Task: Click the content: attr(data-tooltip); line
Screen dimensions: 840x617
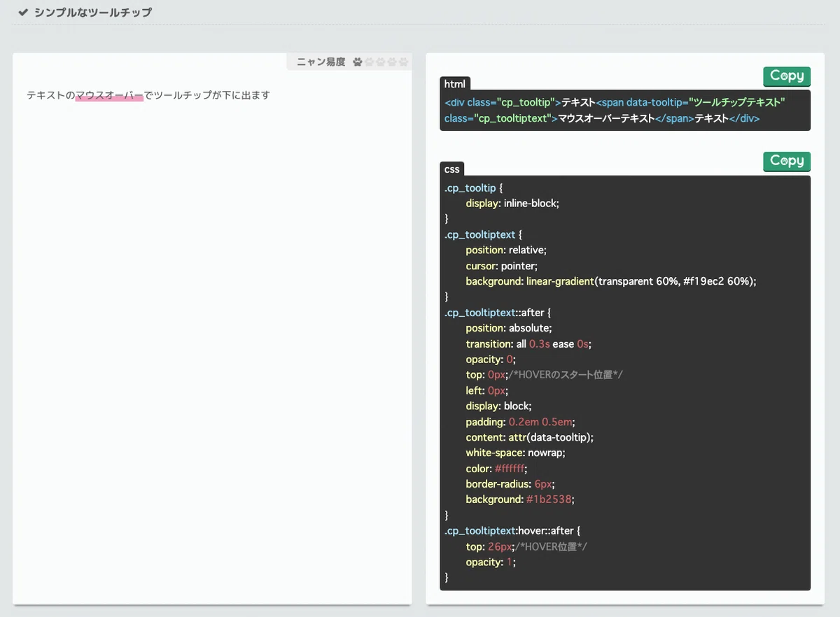Action: [530, 437]
